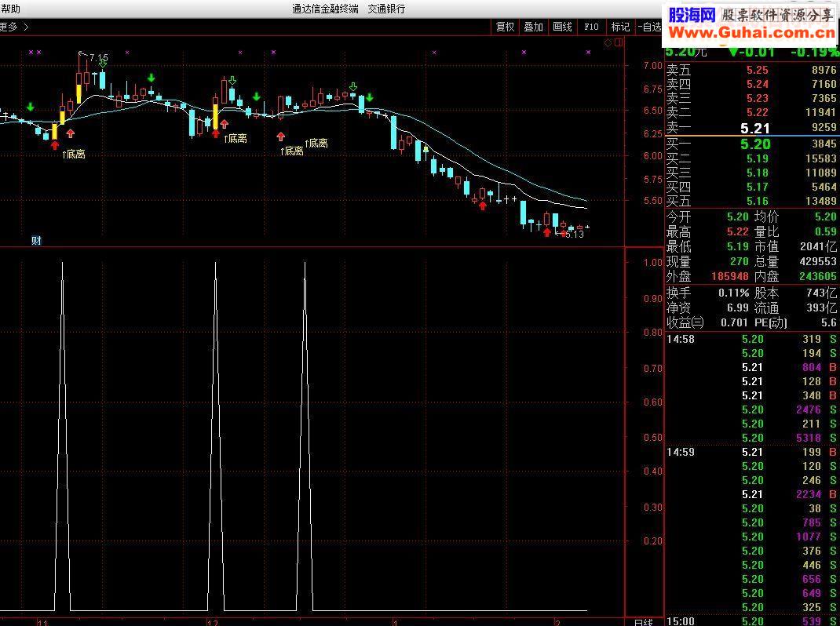Click month 11 on the date axis
This screenshot has height=626, width=840.
click(43, 622)
